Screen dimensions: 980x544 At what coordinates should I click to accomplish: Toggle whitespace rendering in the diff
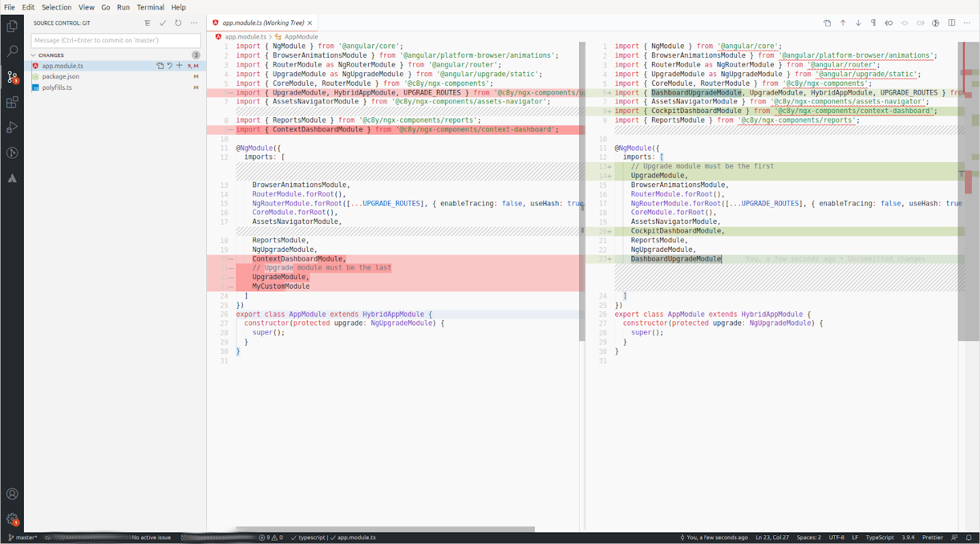click(x=874, y=22)
